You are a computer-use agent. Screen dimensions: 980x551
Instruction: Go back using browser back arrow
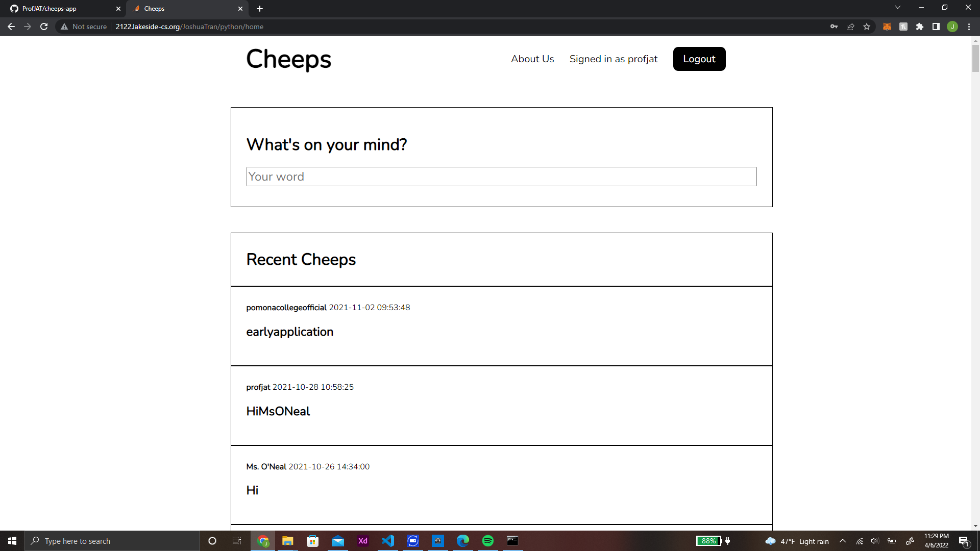[11, 27]
